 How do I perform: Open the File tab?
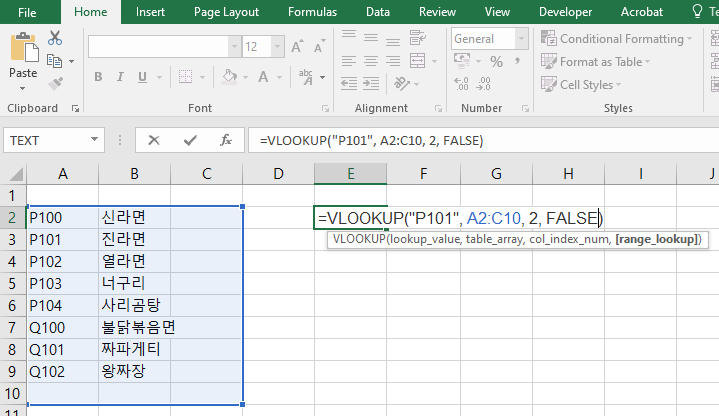pyautogui.click(x=27, y=12)
